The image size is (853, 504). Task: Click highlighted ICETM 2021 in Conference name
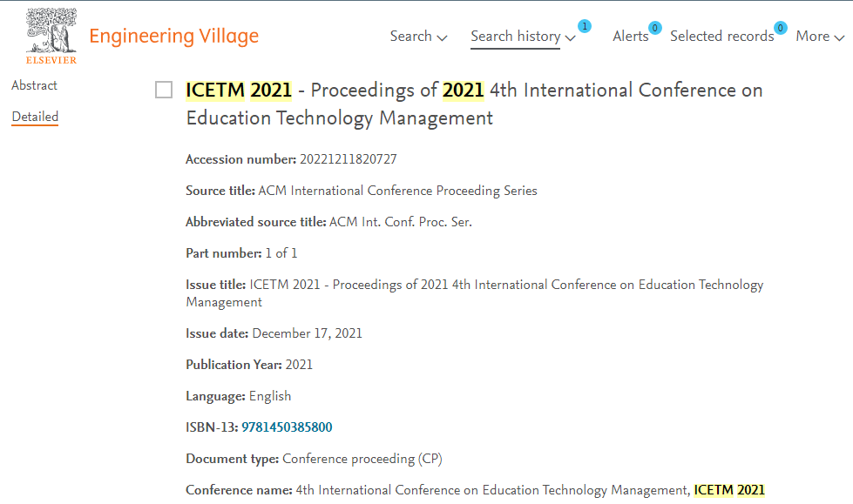pyautogui.click(x=729, y=490)
